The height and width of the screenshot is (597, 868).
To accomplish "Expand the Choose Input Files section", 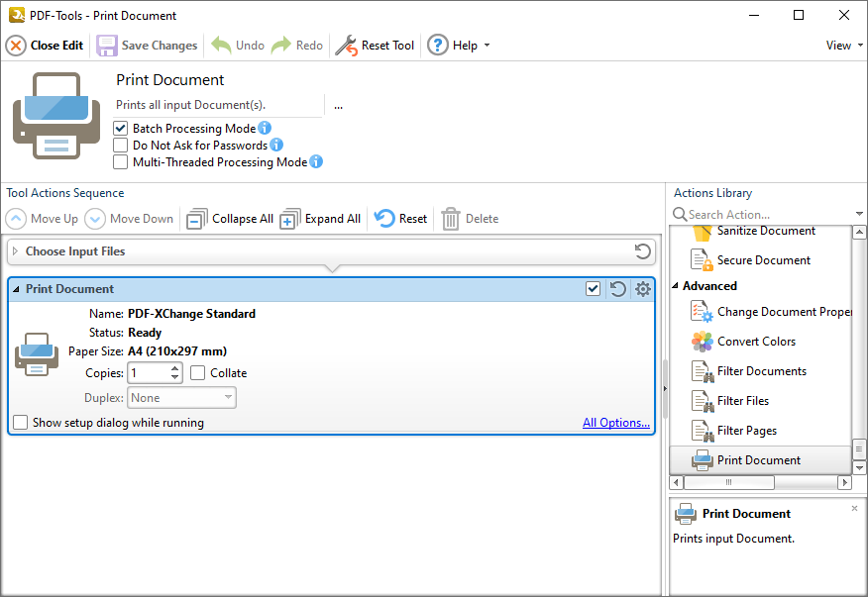I will 15,251.
